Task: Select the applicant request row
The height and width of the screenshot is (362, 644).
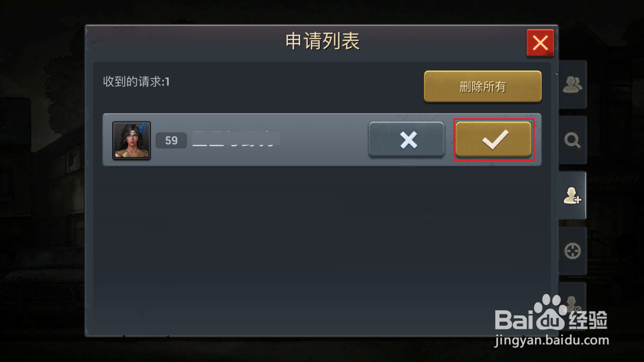Action: 322,140
